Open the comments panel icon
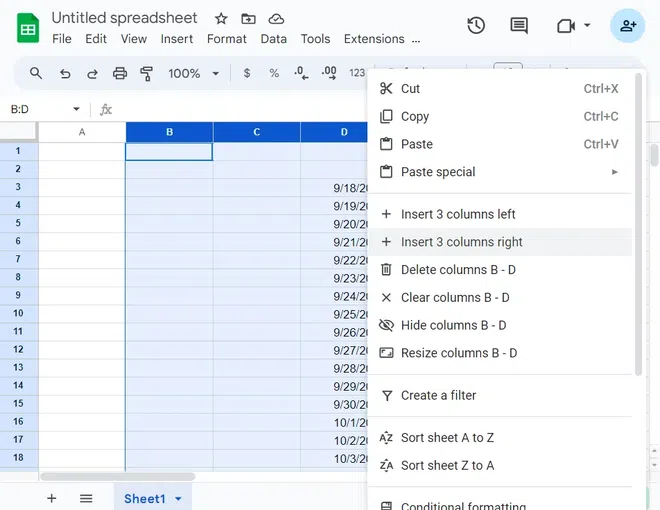This screenshot has height=510, width=660. click(x=519, y=25)
